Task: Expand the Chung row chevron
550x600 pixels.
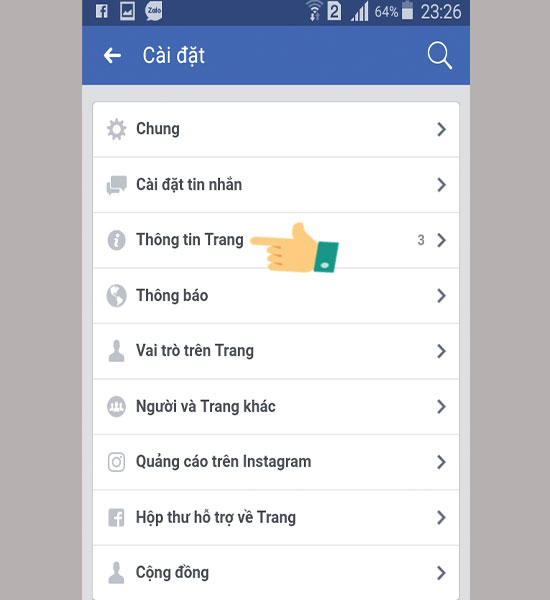Action: (441, 129)
